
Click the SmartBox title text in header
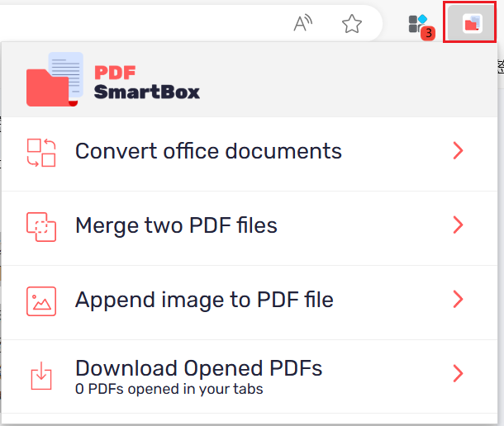click(147, 92)
